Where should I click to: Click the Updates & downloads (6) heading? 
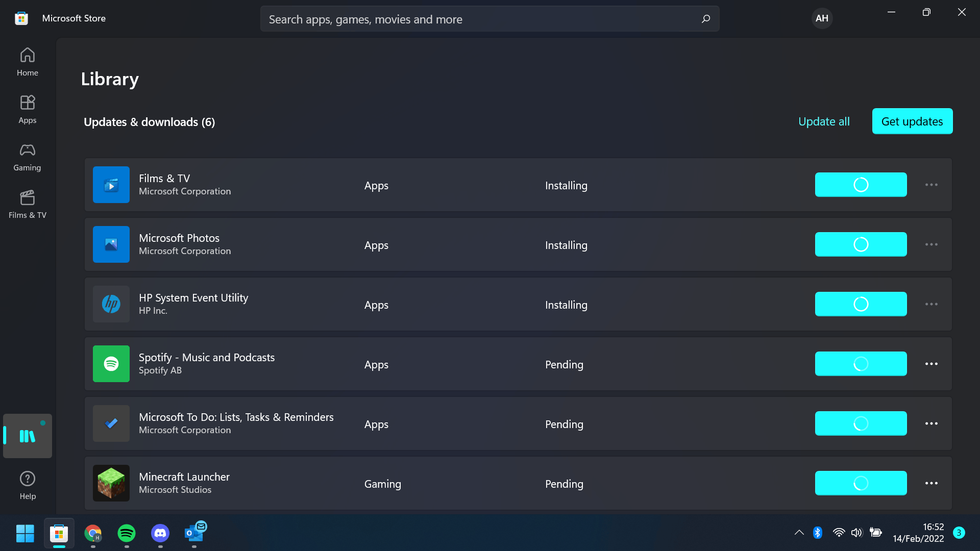tap(150, 122)
